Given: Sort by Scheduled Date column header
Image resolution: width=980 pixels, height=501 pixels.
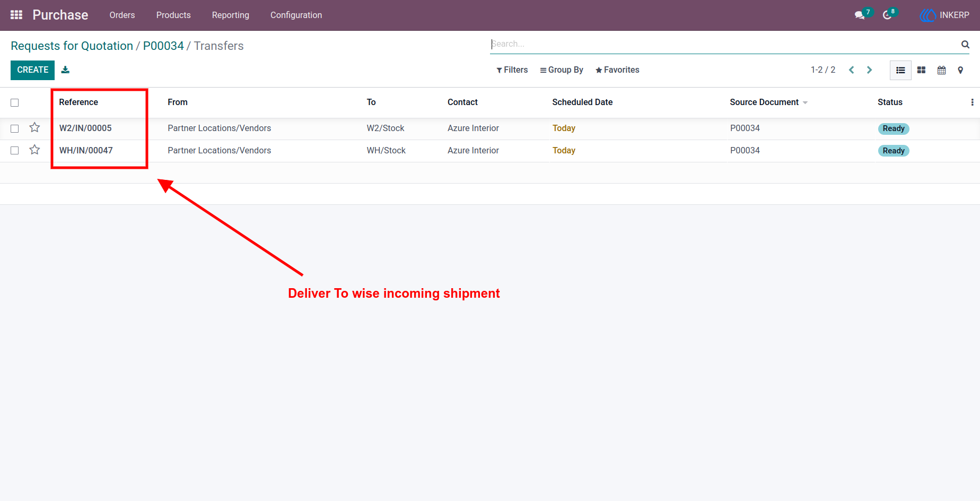Looking at the screenshot, I should 582,102.
